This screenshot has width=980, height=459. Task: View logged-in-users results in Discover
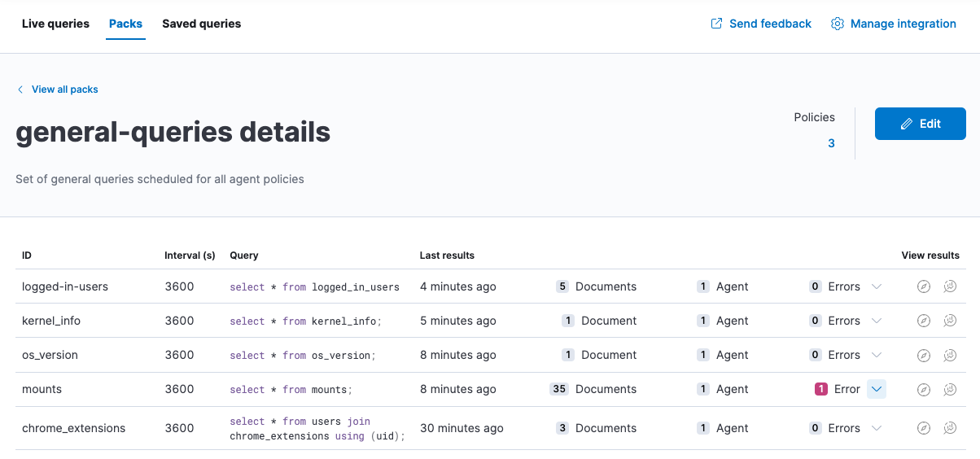pos(923,286)
